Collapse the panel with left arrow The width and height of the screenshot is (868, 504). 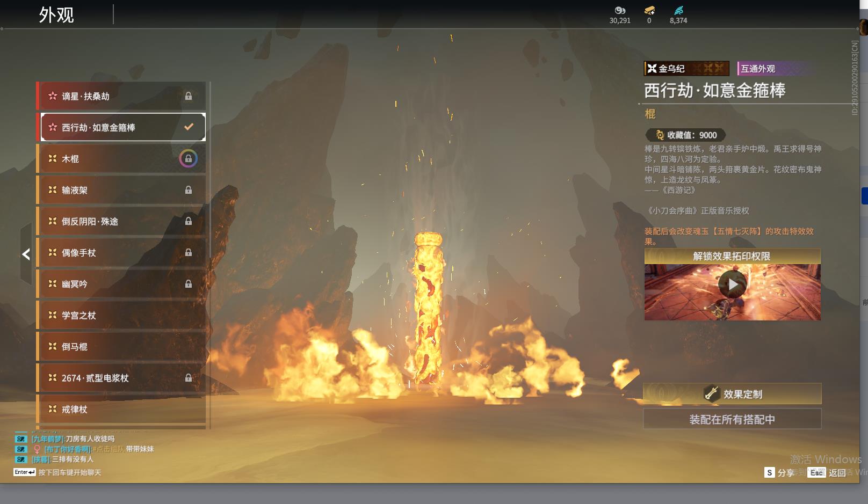[26, 254]
